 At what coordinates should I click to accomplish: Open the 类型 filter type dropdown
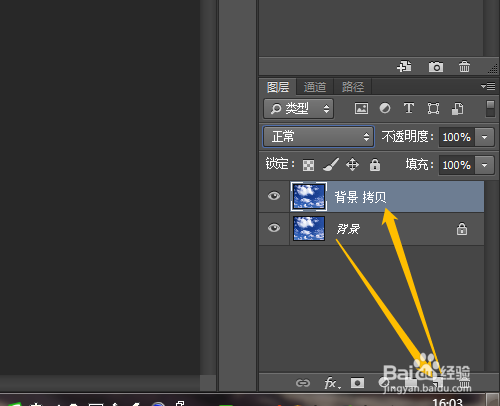tap(298, 109)
